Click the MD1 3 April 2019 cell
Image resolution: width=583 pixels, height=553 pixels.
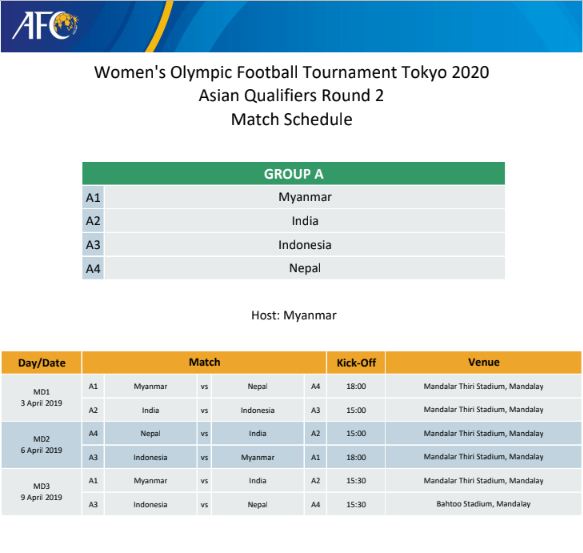(41, 398)
